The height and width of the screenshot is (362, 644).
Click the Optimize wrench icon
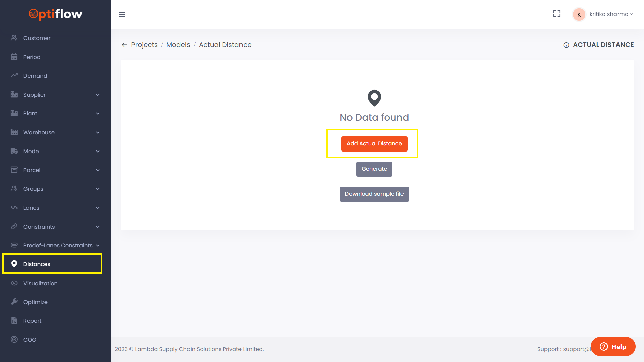click(x=14, y=302)
